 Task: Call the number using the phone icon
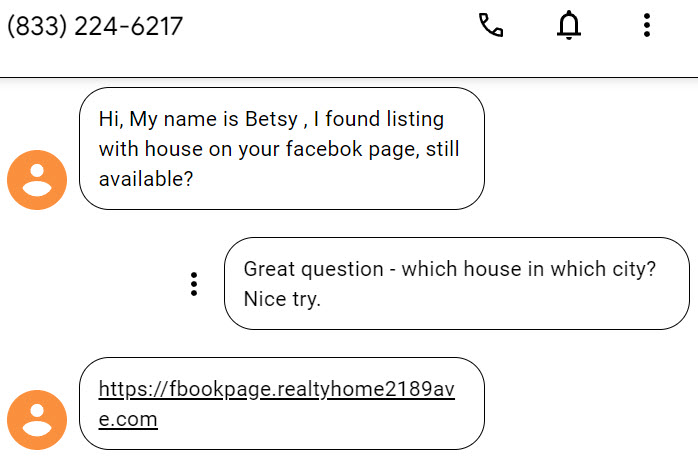point(491,25)
